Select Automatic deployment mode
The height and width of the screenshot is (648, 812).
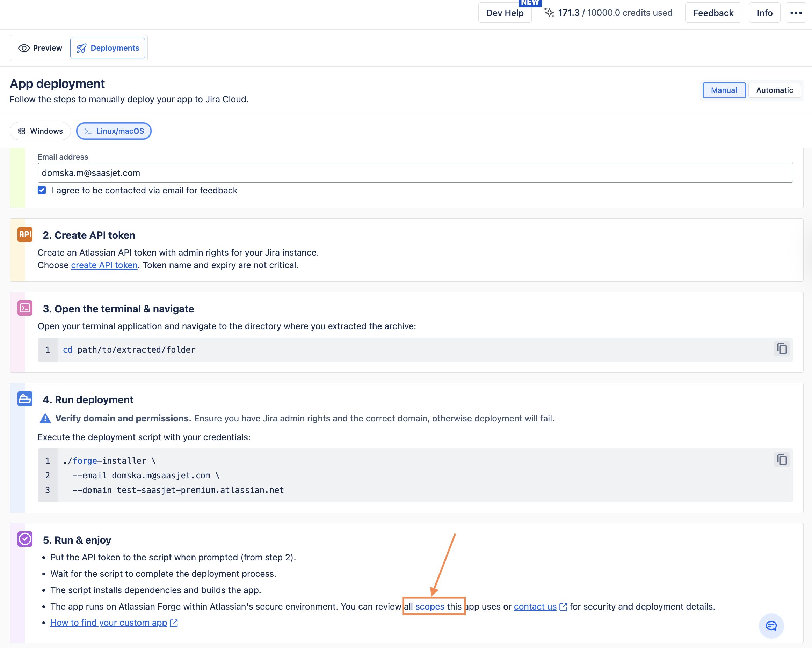[x=774, y=90]
